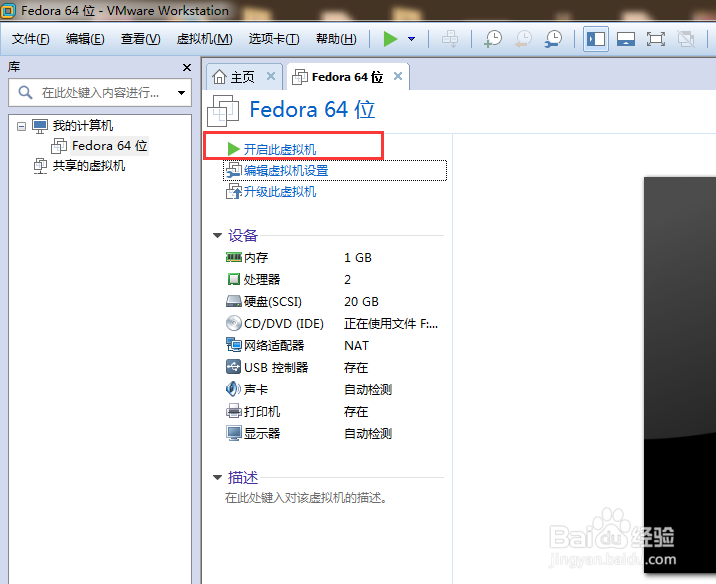Click the CD/DVD (IDE) device label
The height and width of the screenshot is (584, 716).
coord(284,324)
